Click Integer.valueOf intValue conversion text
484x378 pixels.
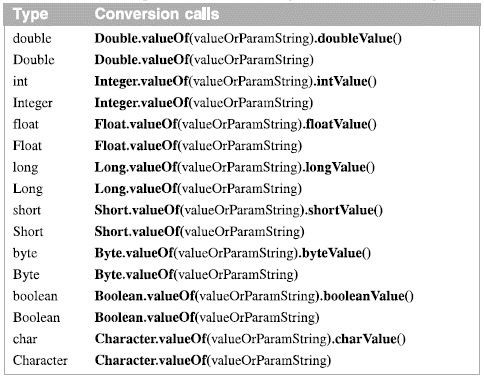pyautogui.click(x=236, y=82)
